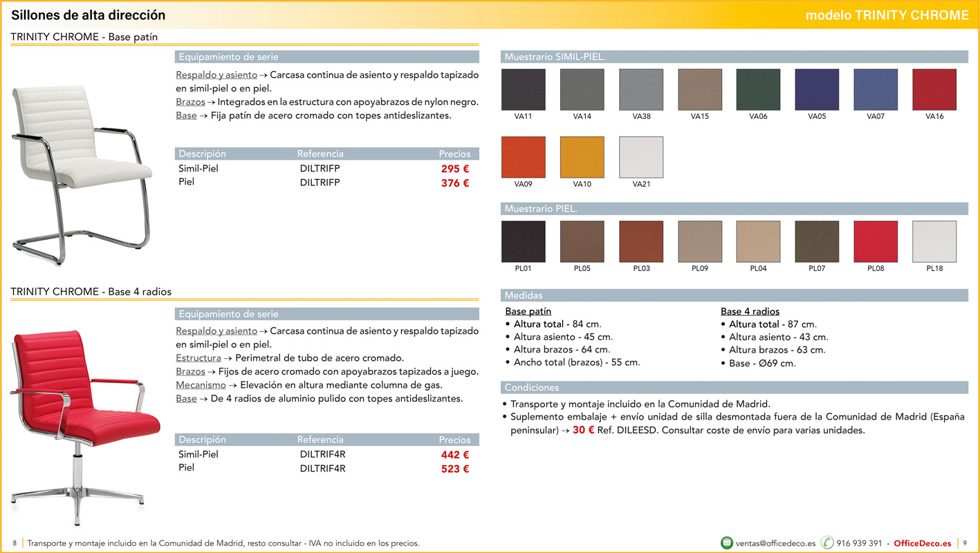Click the phone number 916 939 391
Viewport: 980px width, 553px height.
coord(859,543)
